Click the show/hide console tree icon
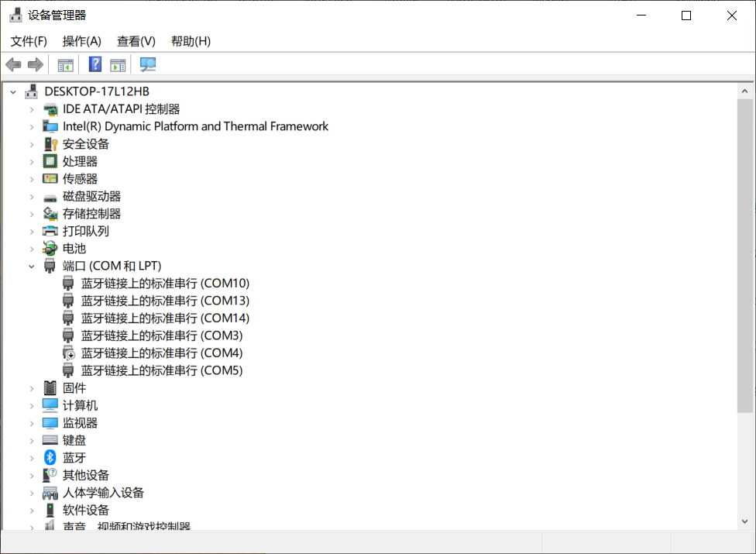The height and width of the screenshot is (554, 756). click(x=65, y=64)
